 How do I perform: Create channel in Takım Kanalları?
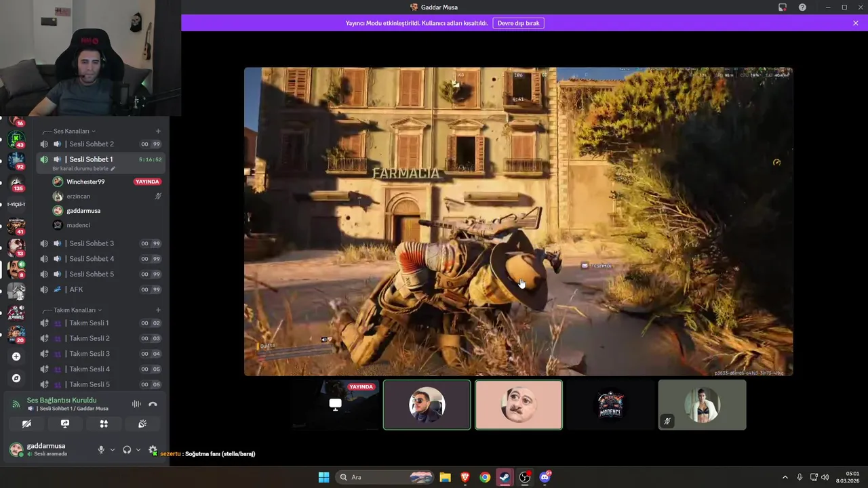(158, 310)
